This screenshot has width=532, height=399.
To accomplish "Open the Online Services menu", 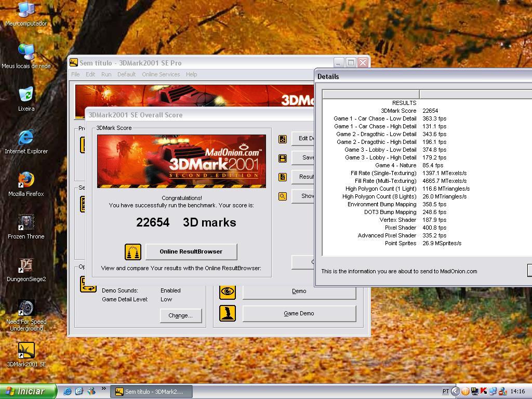I will 161,74.
